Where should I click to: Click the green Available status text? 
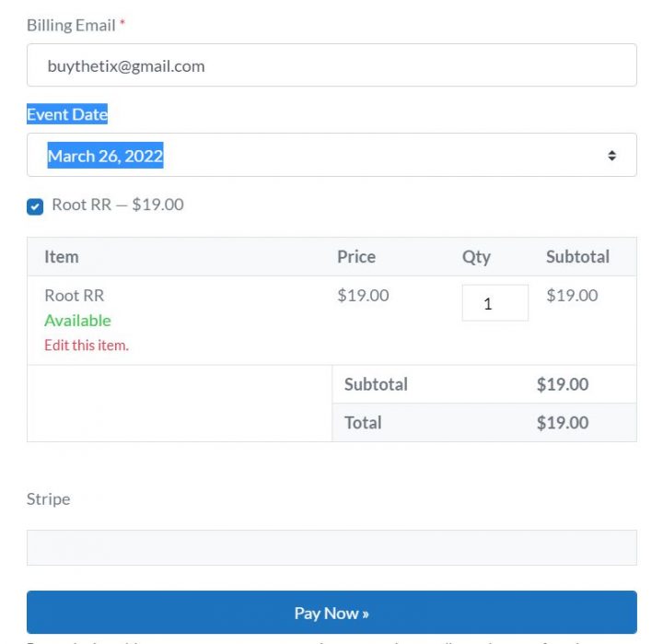click(77, 321)
